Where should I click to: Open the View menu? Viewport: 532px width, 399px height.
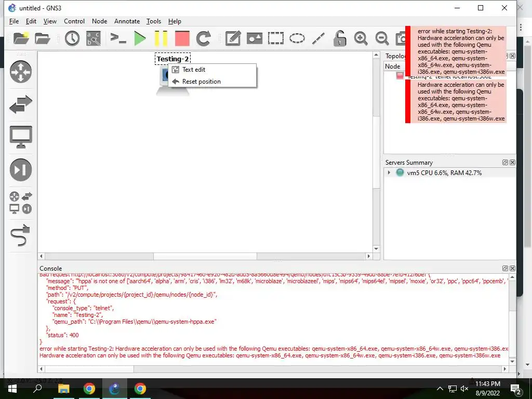[50, 21]
